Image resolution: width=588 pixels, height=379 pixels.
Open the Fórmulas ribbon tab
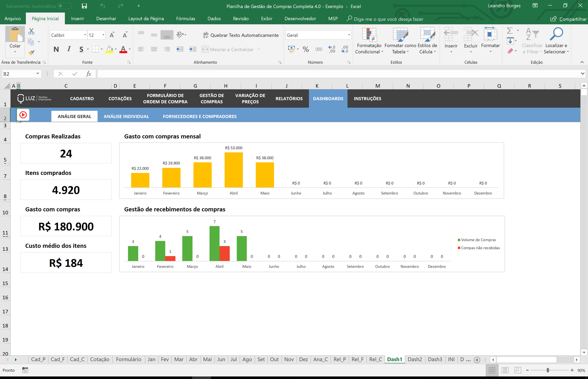[185, 19]
